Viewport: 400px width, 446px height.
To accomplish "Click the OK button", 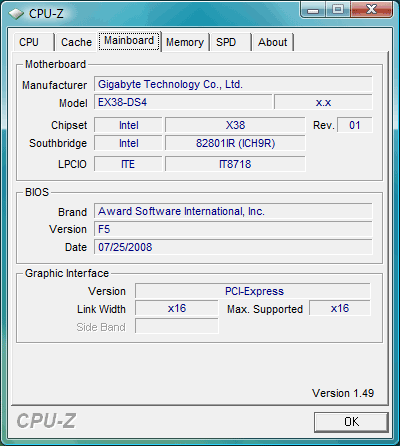I will (351, 422).
